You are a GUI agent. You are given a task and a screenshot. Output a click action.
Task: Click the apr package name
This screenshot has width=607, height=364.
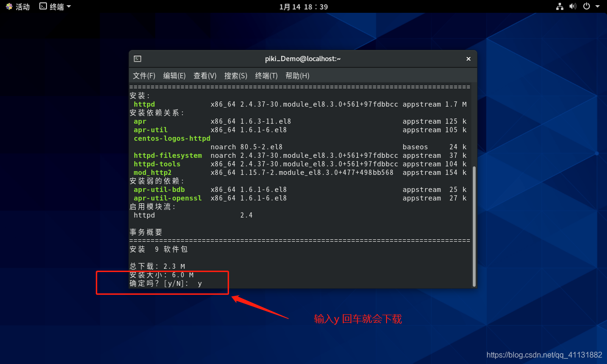(x=140, y=121)
